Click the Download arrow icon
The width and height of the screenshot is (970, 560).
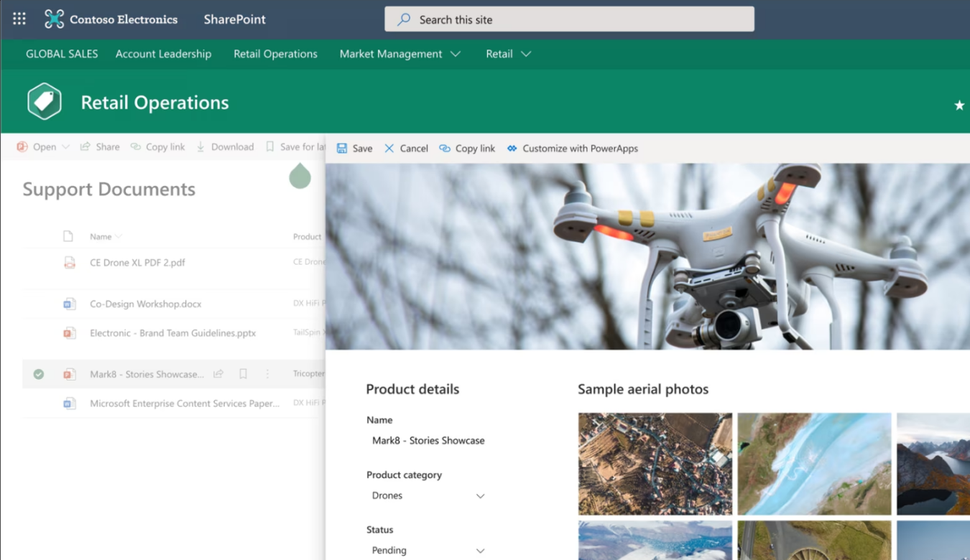[x=200, y=146]
